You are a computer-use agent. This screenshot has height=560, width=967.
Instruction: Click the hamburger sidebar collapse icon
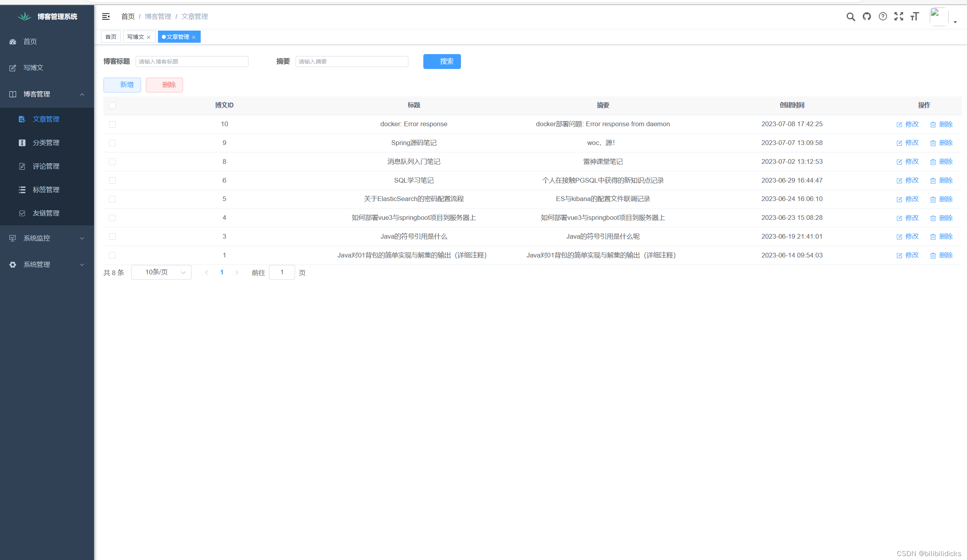106,16
